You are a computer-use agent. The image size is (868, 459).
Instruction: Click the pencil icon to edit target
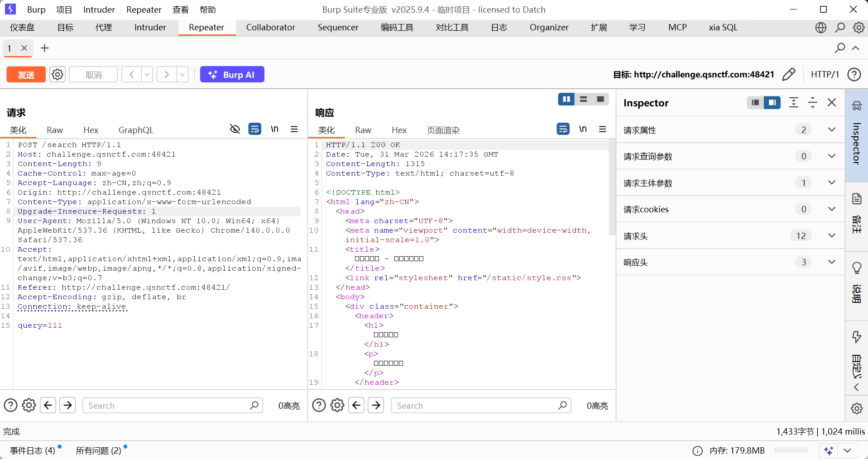click(x=788, y=74)
